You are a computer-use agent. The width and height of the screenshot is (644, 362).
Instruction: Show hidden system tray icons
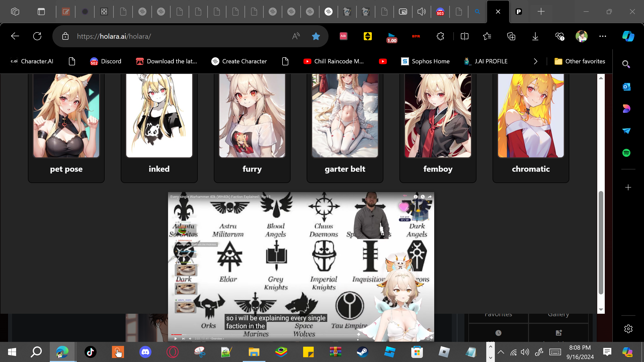pyautogui.click(x=501, y=352)
